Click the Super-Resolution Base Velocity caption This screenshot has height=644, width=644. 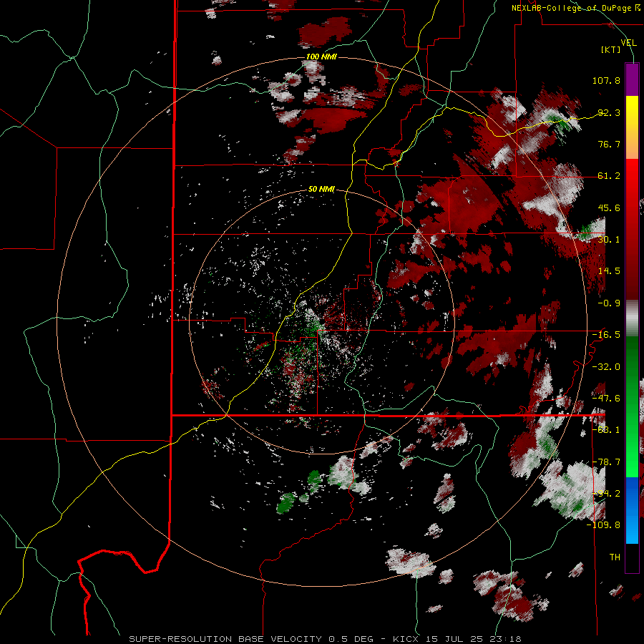pyautogui.click(x=326, y=639)
